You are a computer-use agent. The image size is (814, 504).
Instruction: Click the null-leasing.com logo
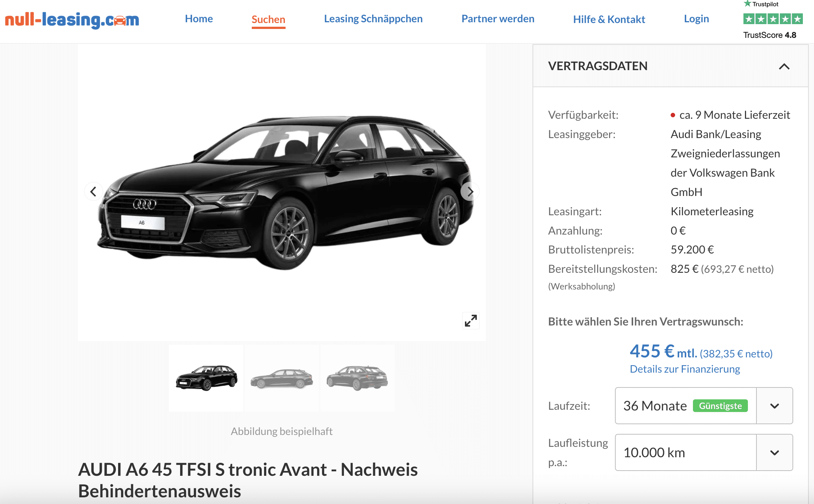pos(72,20)
